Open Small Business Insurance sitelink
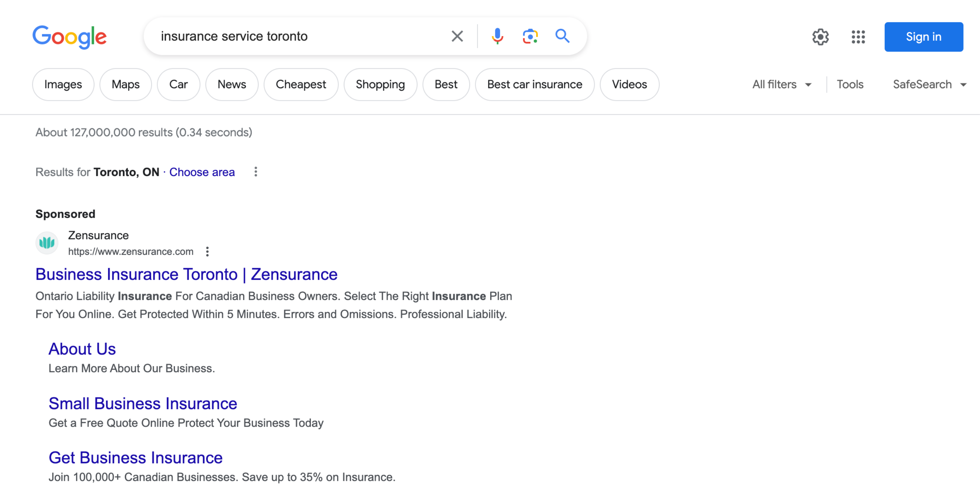Viewport: 980px width, 504px height. pyautogui.click(x=143, y=404)
